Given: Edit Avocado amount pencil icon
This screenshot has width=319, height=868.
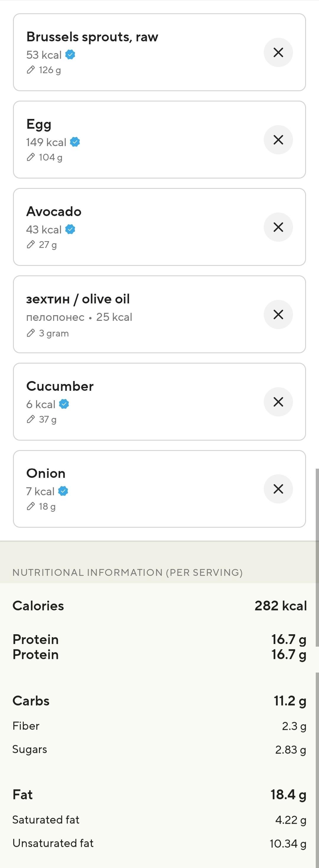Looking at the screenshot, I should point(31,244).
